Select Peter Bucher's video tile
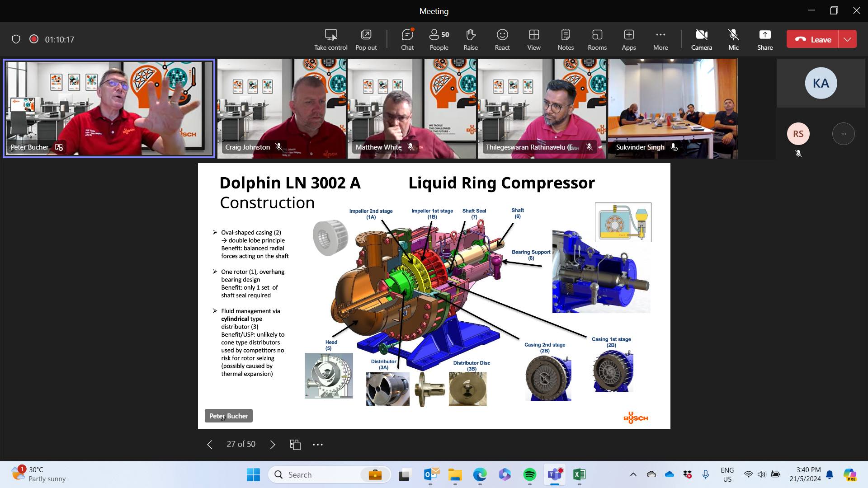This screenshot has height=488, width=868. click(109, 108)
